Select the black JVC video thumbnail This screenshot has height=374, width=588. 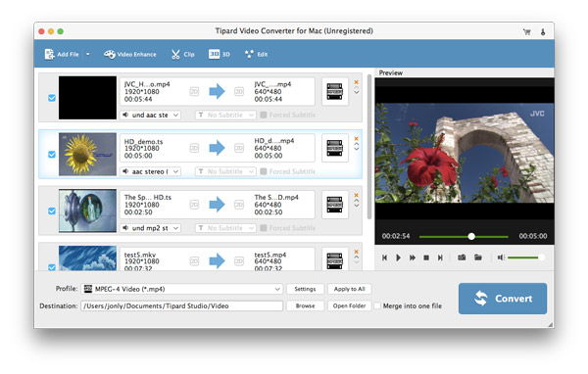point(87,98)
